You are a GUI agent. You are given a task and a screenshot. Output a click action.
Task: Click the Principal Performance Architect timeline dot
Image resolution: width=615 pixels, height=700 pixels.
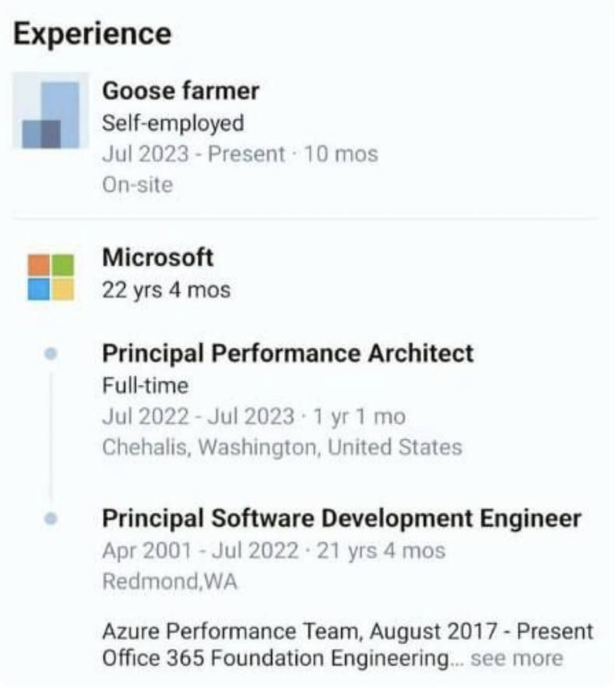[x=51, y=354]
